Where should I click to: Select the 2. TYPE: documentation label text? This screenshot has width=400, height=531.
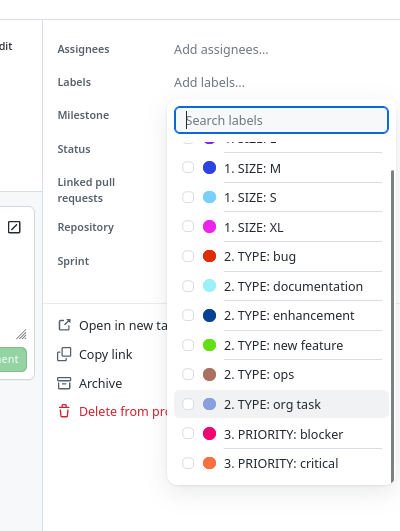click(x=293, y=286)
